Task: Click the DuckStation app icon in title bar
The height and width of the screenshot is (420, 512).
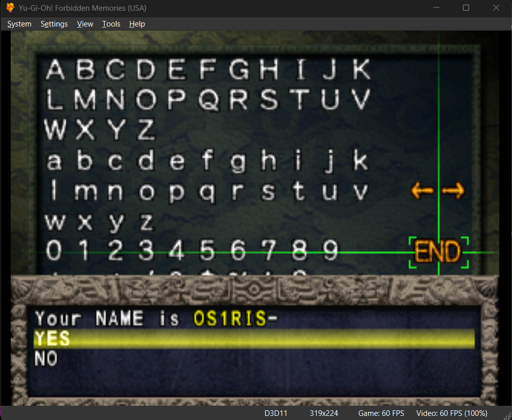Action: [10, 8]
